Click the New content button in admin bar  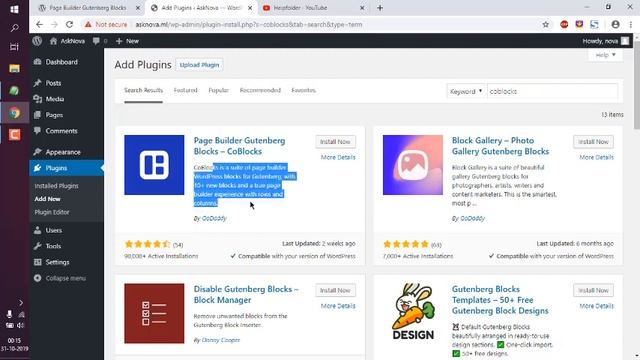click(x=127, y=41)
